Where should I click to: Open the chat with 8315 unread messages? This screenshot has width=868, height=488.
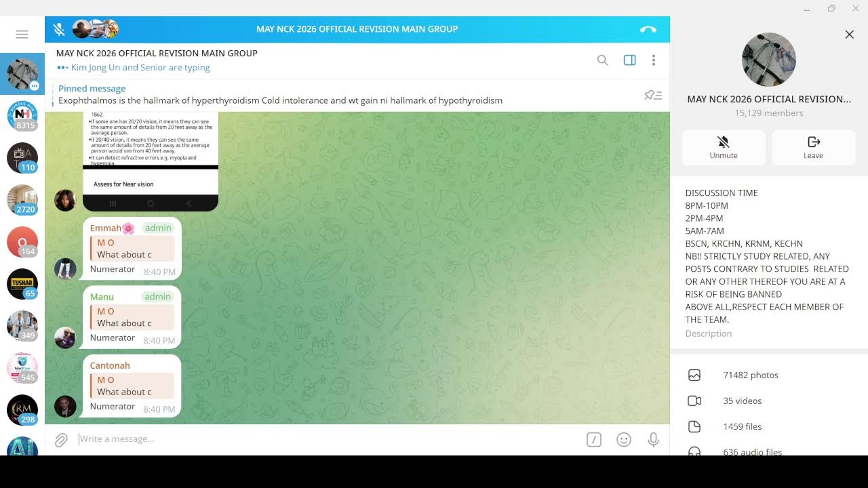(22, 115)
